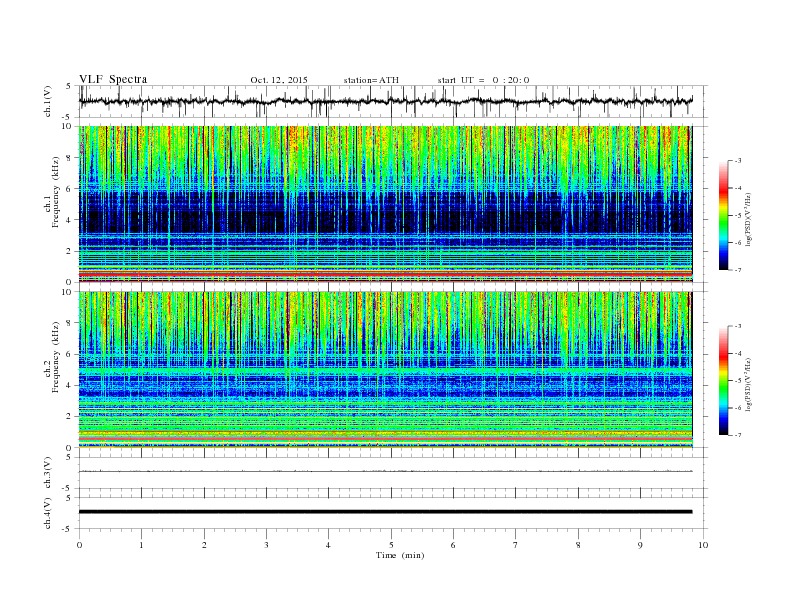Click the '-7' value on lower colorbar

tap(738, 435)
